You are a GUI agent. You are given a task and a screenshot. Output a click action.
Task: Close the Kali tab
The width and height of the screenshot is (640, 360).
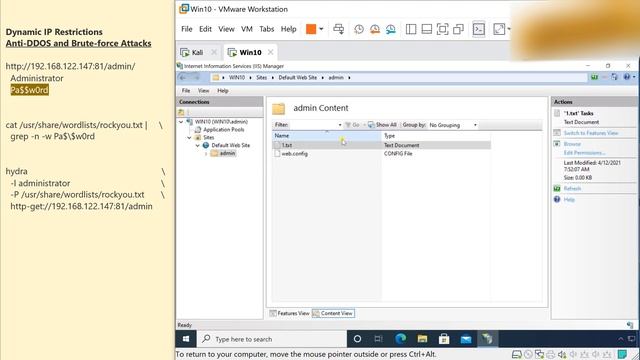point(214,52)
